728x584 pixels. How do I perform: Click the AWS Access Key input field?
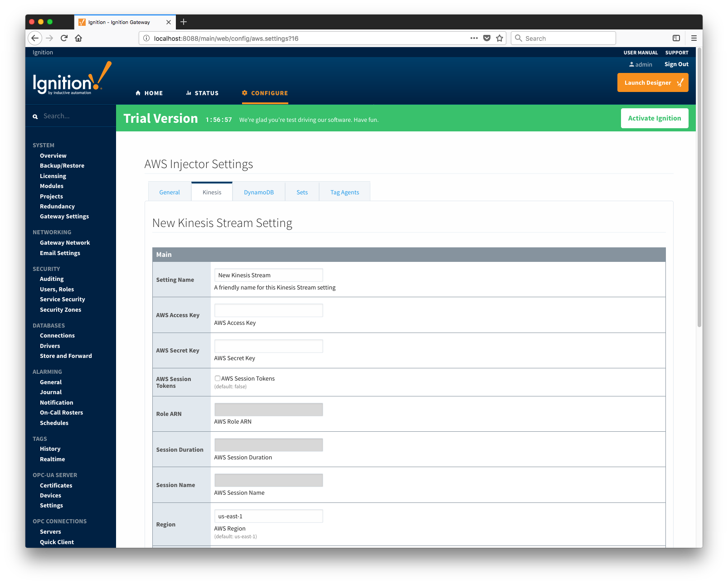click(268, 311)
